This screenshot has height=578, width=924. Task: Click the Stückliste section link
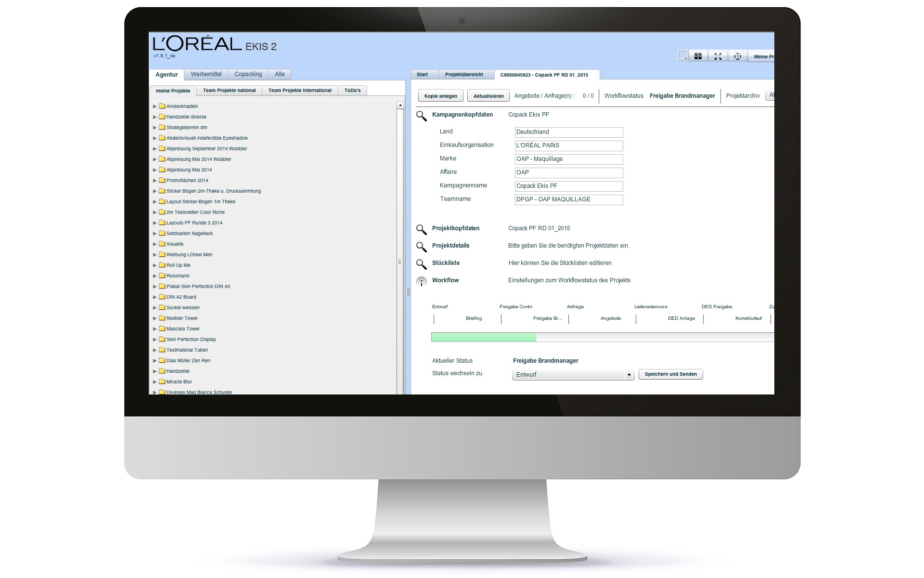point(446,263)
